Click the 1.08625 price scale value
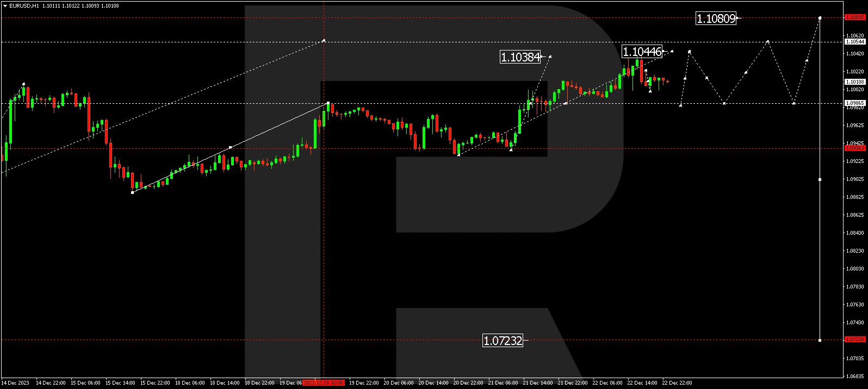The height and width of the screenshot is (389, 868). 855,215
